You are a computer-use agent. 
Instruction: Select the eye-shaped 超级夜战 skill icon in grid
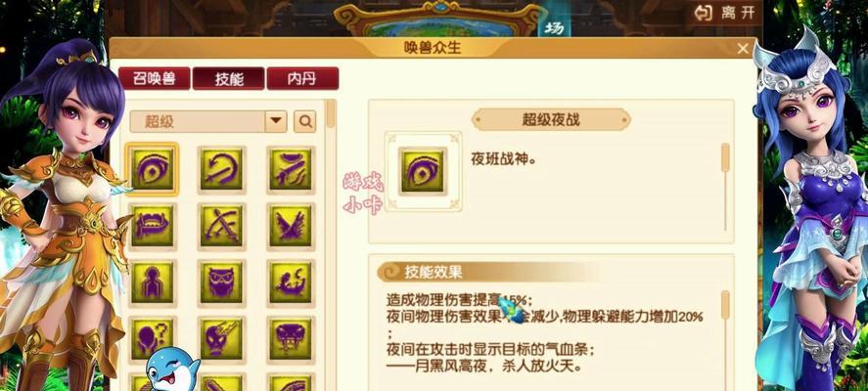point(153,169)
